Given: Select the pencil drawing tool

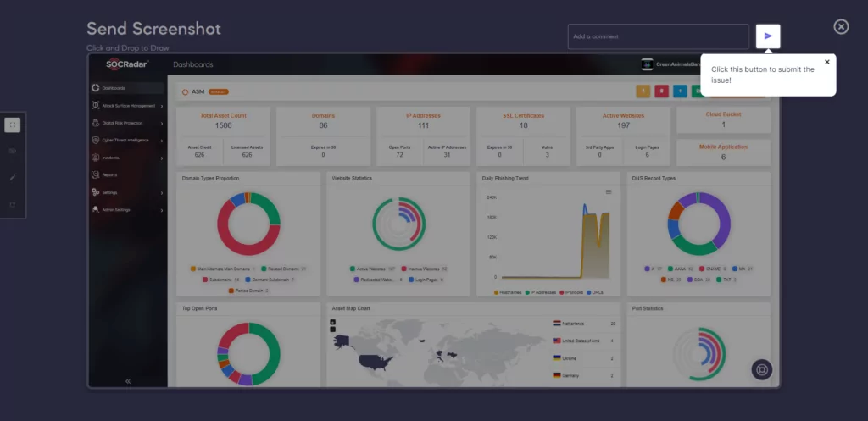Looking at the screenshot, I should 12,178.
